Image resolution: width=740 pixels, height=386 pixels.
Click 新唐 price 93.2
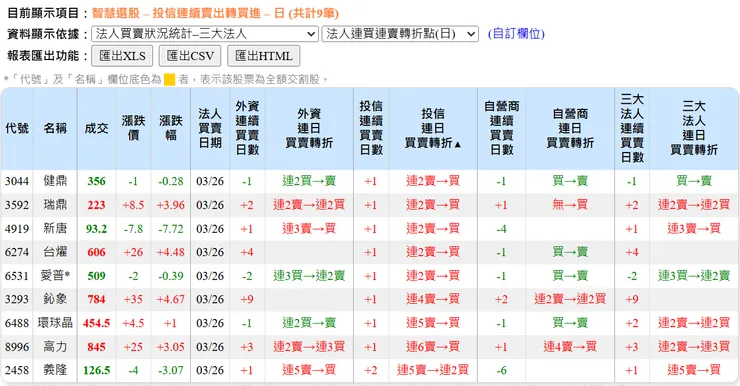coord(96,228)
